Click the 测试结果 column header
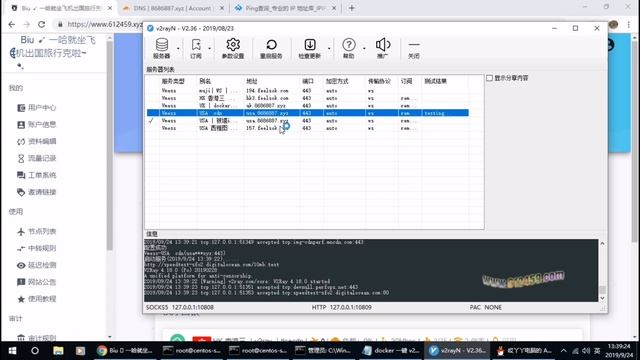 (x=435, y=81)
